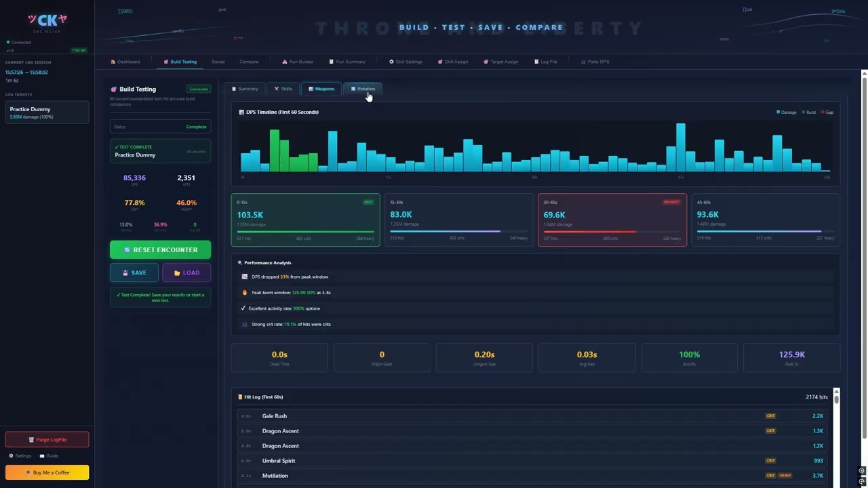868x488 pixels.
Task: Select the Practice Dummy log target
Action: click(x=47, y=113)
